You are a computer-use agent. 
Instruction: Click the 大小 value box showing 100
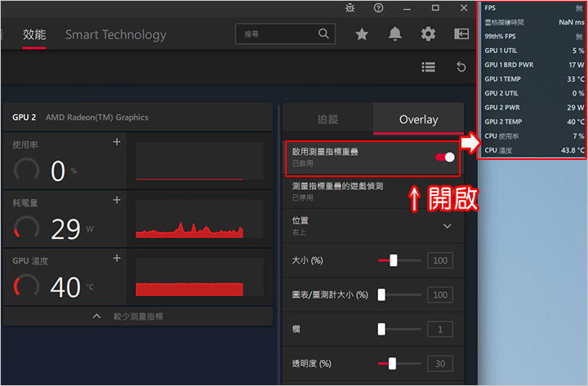pyautogui.click(x=440, y=260)
